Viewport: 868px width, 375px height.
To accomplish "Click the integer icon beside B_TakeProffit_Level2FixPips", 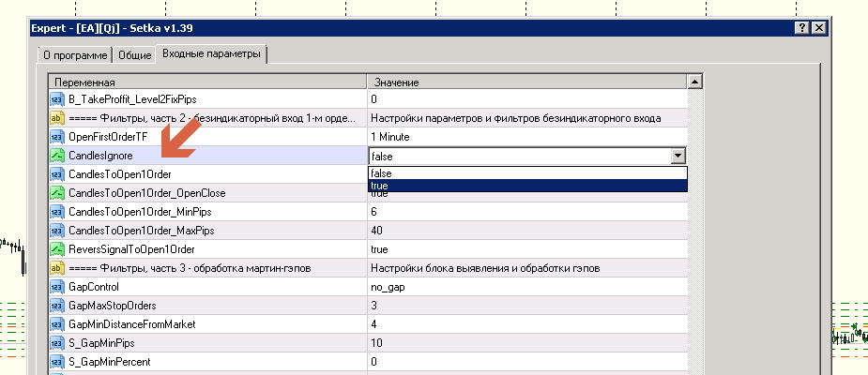I will pyautogui.click(x=57, y=99).
